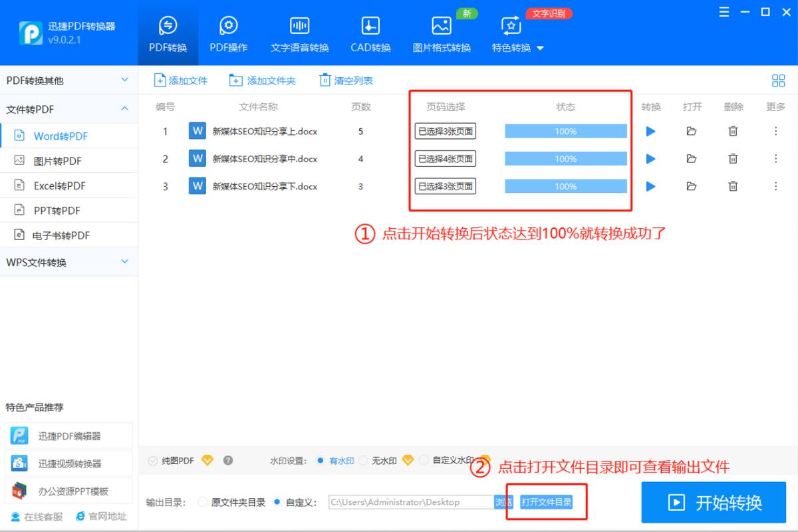This screenshot has height=532, width=798.
Task: Open the hamburger menu
Action: point(724,11)
